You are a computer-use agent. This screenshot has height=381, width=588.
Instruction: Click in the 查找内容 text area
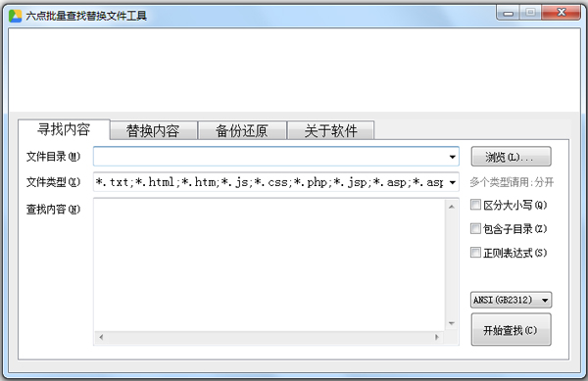pos(269,264)
